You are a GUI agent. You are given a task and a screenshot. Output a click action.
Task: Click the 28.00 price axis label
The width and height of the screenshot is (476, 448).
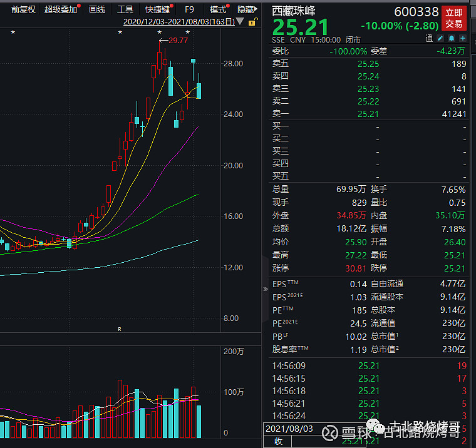pyautogui.click(x=233, y=64)
